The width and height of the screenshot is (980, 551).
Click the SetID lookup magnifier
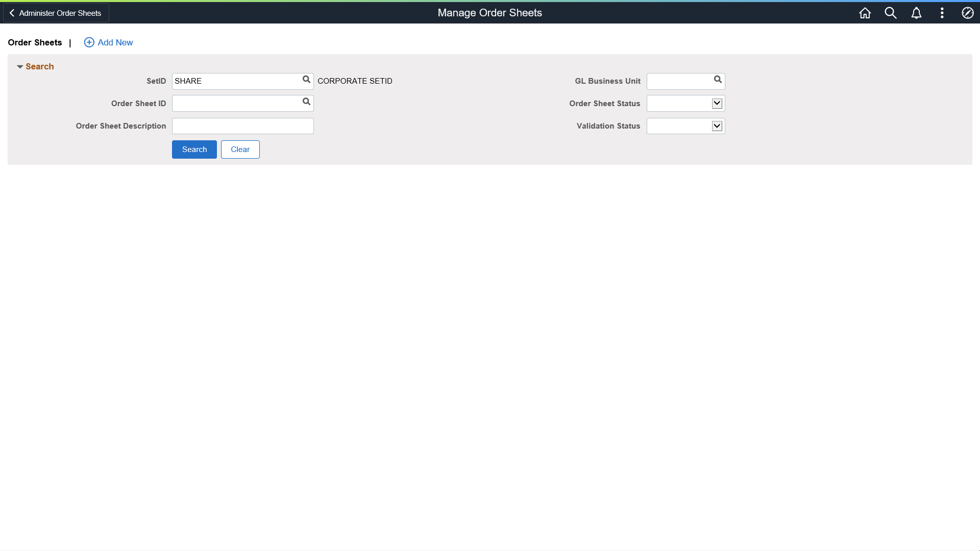[306, 80]
